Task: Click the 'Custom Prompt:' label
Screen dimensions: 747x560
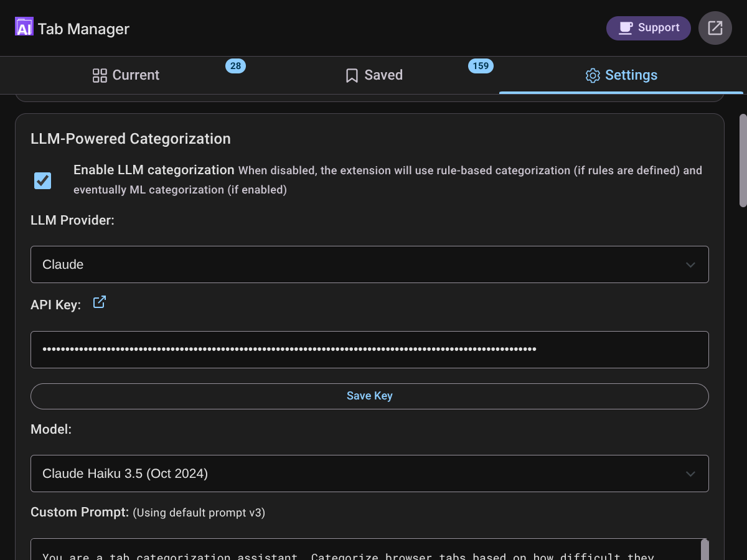Action: [80, 513]
